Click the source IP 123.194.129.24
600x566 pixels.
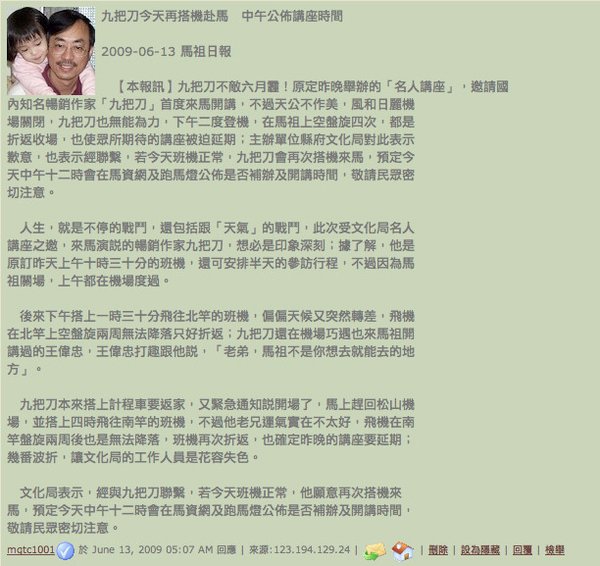click(x=312, y=550)
